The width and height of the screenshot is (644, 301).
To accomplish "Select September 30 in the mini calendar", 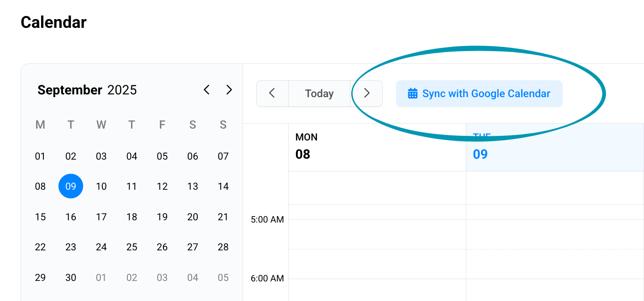I will click(71, 277).
